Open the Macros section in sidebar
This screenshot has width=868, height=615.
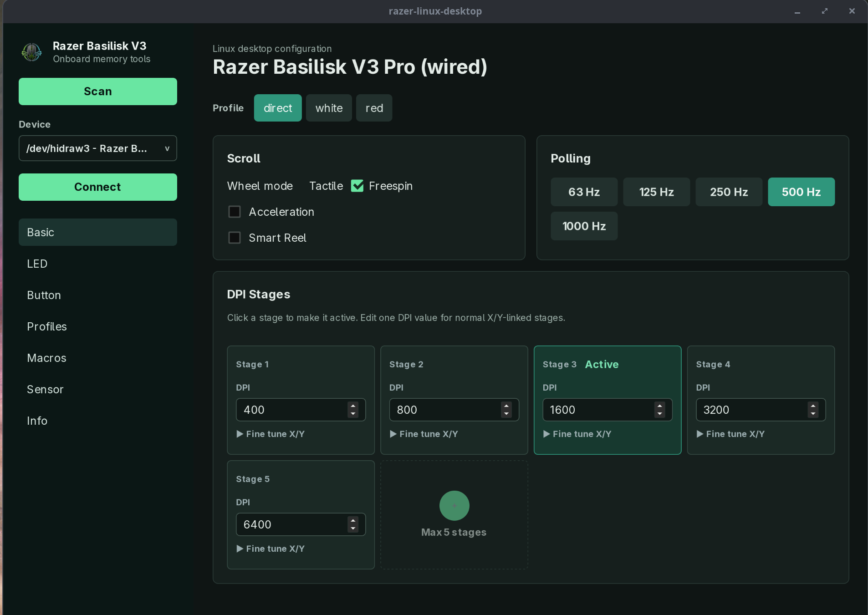coord(98,358)
